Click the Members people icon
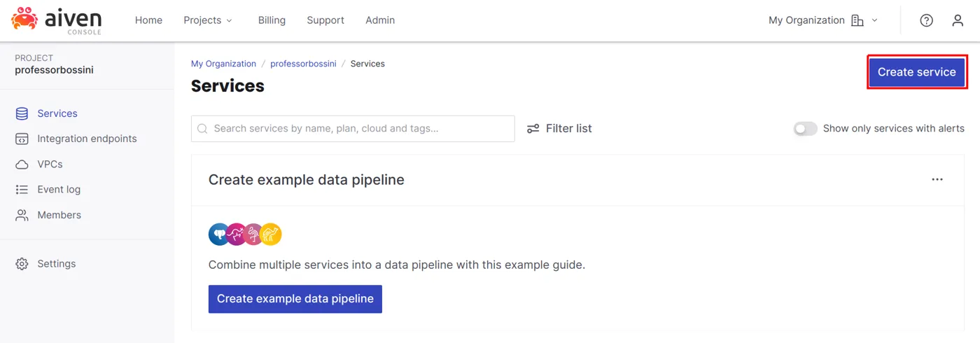The height and width of the screenshot is (343, 980). click(x=22, y=215)
